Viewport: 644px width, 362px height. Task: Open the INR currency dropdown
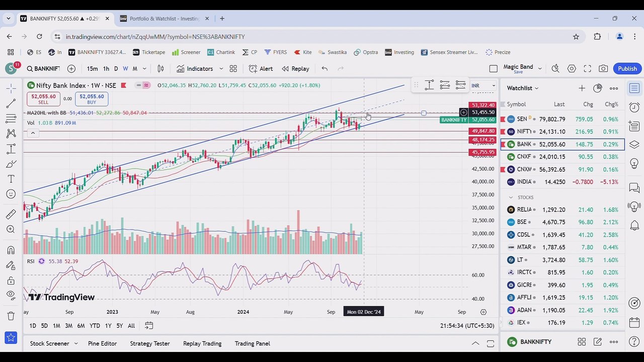pos(483,85)
